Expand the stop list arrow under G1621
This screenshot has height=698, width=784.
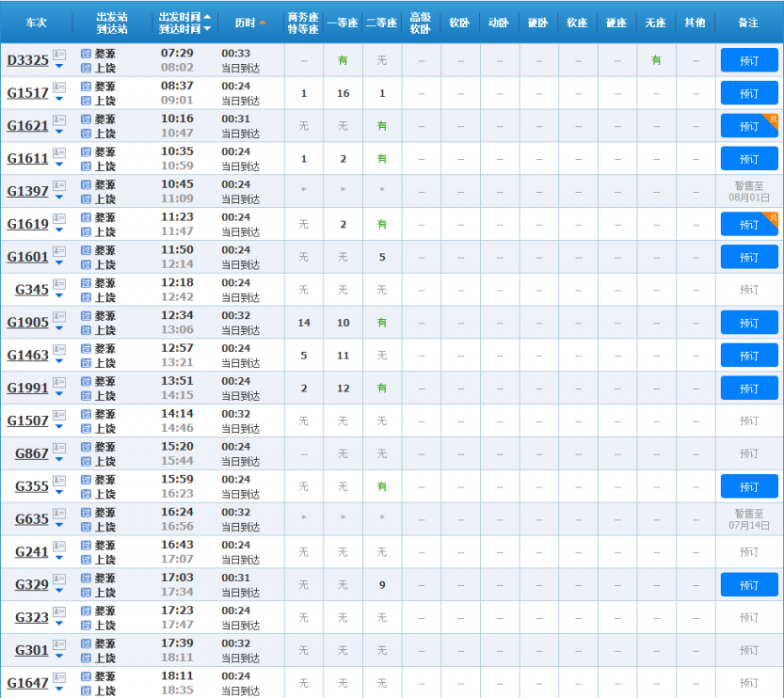coord(59,132)
